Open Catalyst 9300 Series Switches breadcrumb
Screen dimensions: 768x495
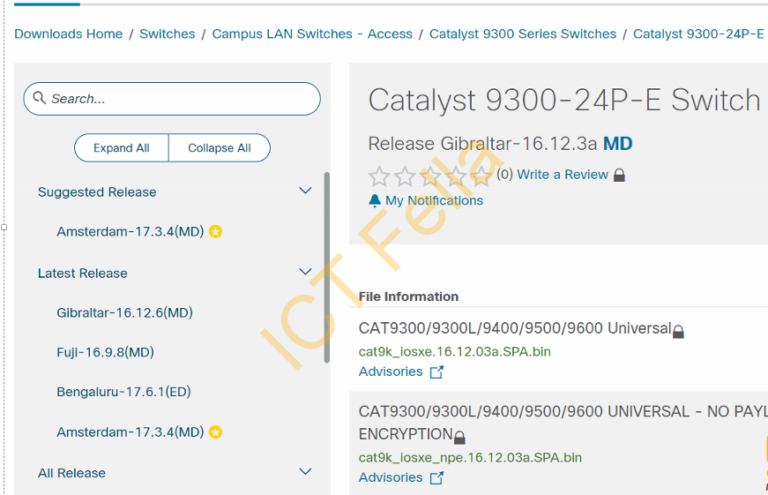(523, 34)
